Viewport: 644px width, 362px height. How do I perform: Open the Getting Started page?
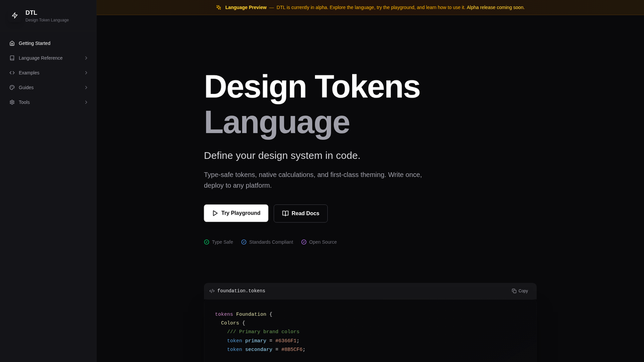pos(34,43)
